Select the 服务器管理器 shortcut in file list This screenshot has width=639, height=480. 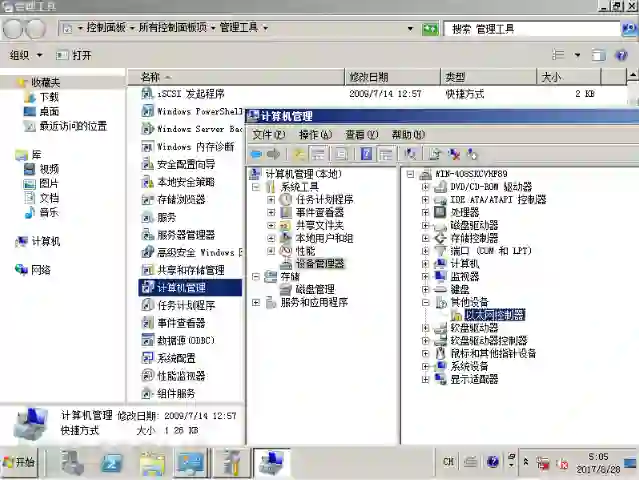(186, 235)
